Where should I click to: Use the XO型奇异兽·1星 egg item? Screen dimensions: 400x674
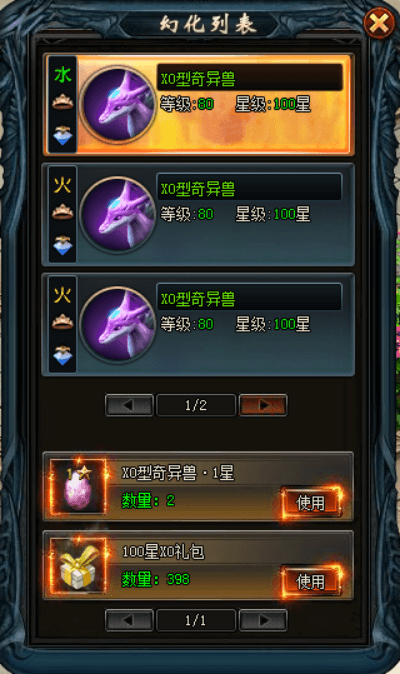click(311, 502)
